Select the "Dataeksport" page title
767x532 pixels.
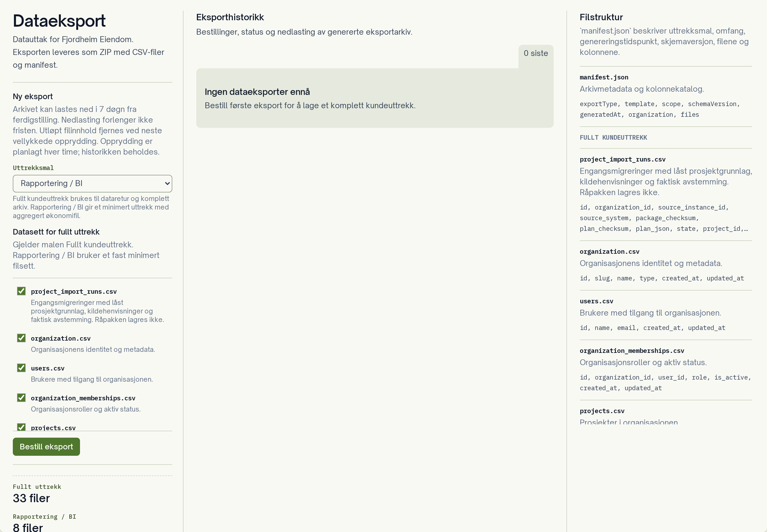pos(59,21)
